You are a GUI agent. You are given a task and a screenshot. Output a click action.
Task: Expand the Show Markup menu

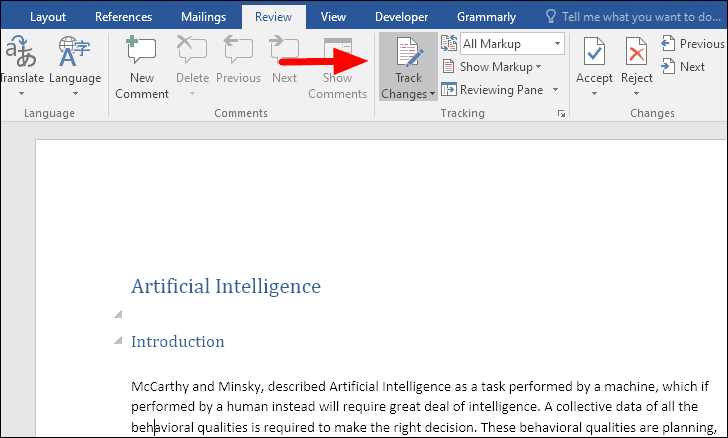coord(492,67)
